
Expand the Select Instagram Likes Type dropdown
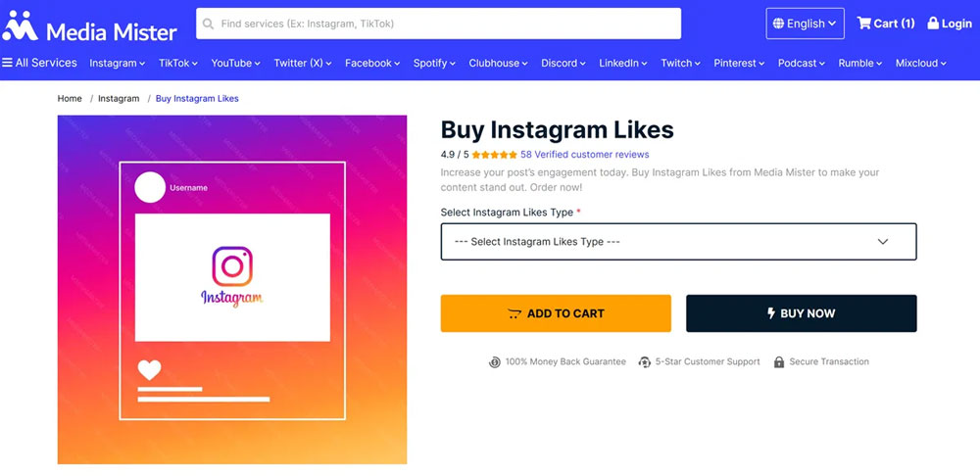coord(678,242)
